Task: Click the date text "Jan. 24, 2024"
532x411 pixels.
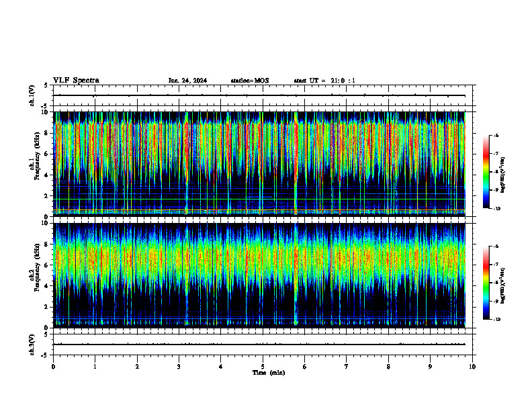Action: [187, 81]
